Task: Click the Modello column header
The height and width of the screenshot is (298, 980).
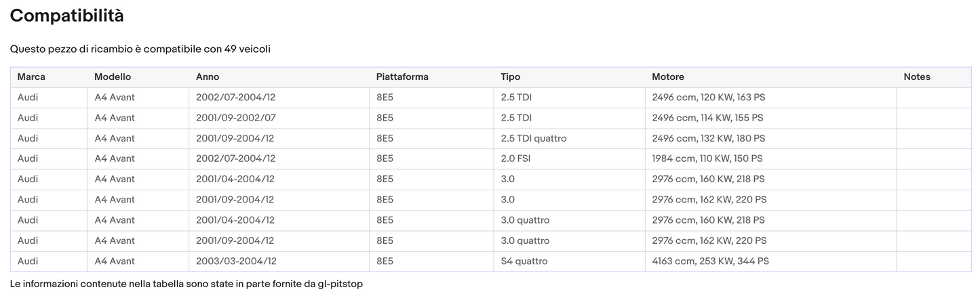Action: pos(113,77)
